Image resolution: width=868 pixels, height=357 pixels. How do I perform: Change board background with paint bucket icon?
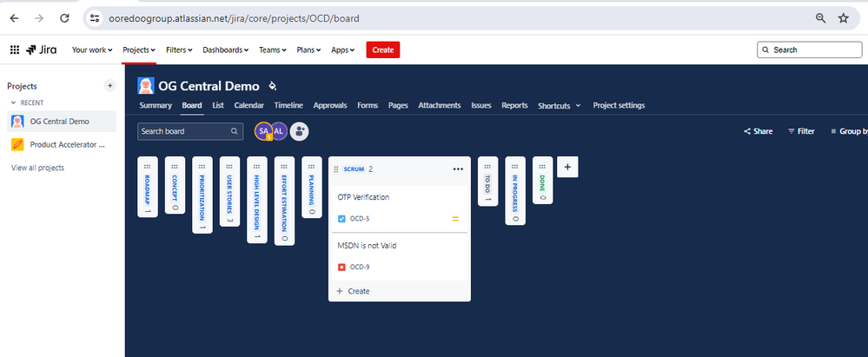click(272, 86)
